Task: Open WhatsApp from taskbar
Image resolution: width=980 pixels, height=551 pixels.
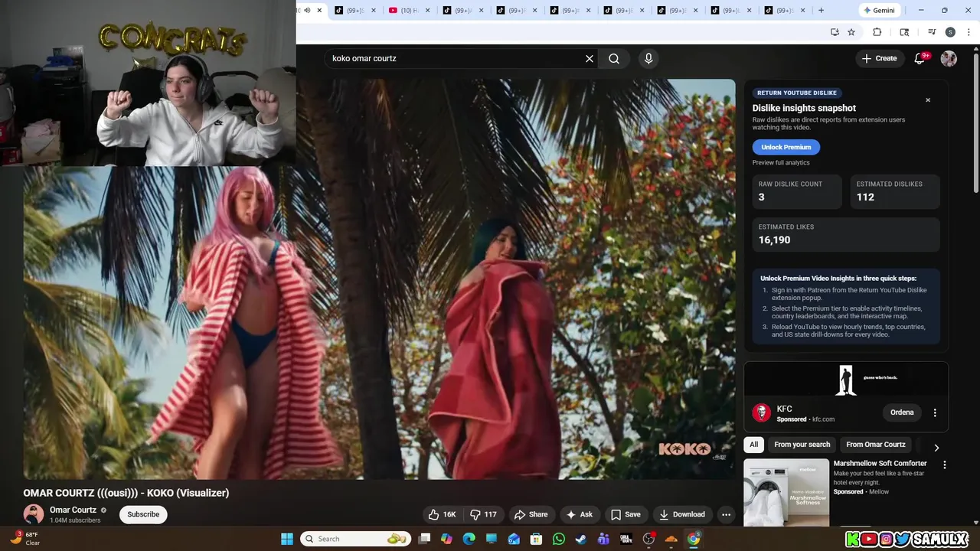Action: point(559,539)
